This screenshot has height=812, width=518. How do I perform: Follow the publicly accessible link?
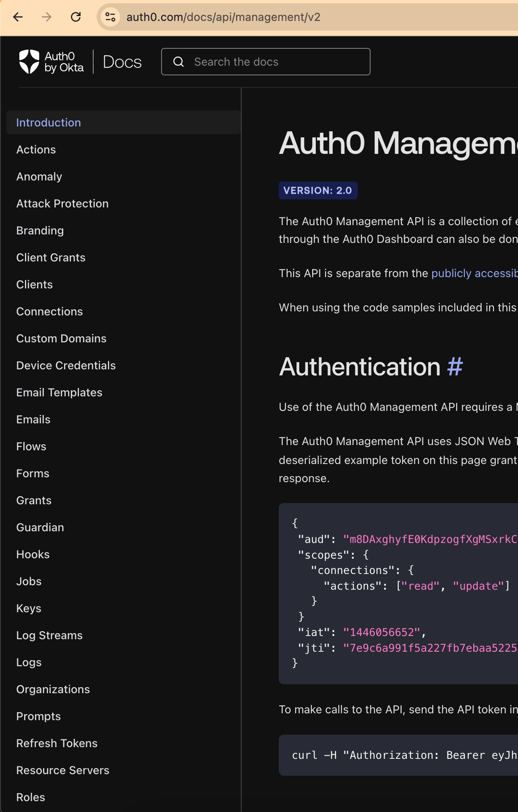tap(474, 273)
